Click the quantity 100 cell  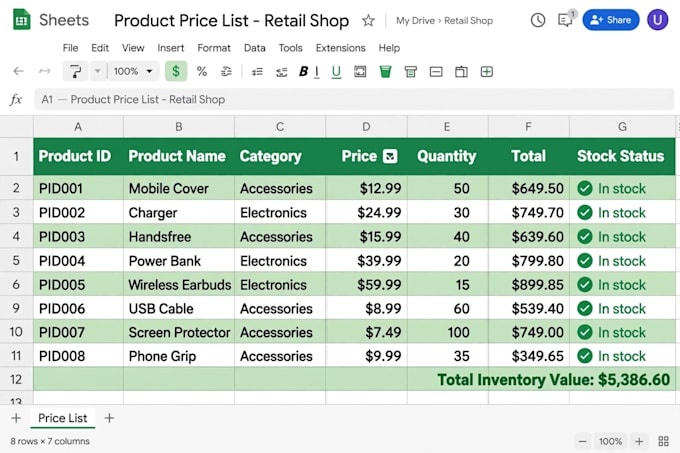447,332
